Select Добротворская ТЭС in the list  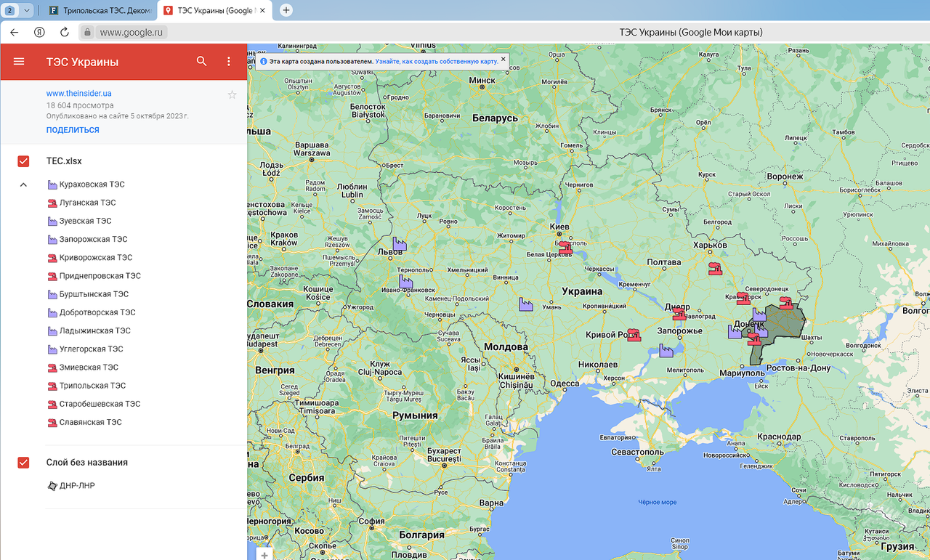pyautogui.click(x=92, y=312)
